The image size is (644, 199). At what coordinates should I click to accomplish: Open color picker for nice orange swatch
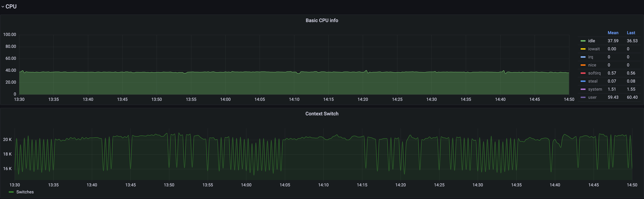583,65
